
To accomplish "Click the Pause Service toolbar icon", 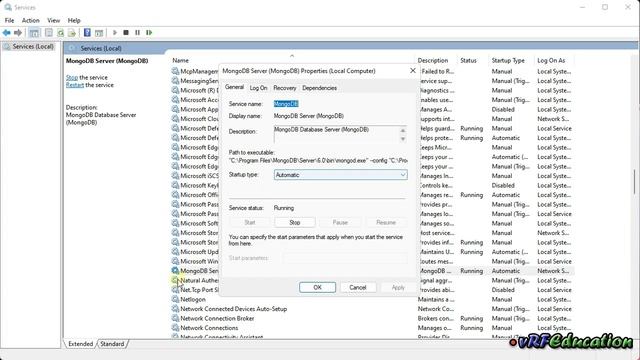I will [x=138, y=33].
